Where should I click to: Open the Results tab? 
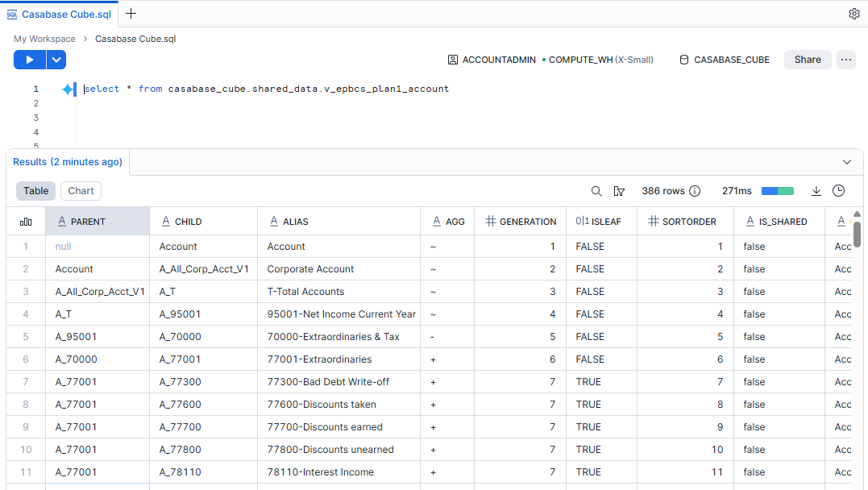coord(68,162)
